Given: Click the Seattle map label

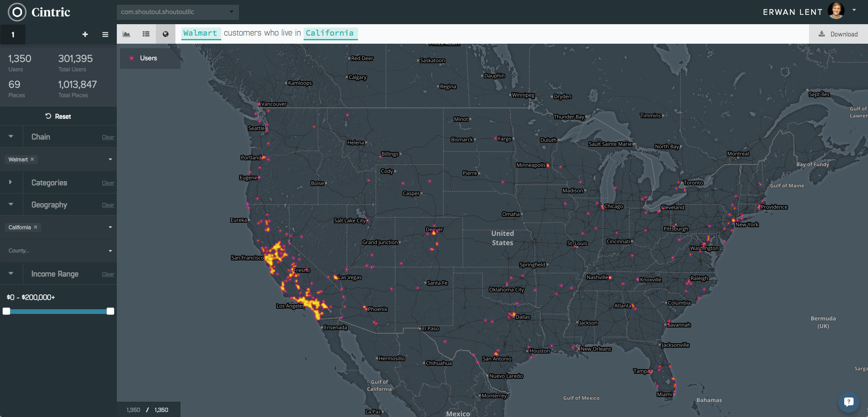Looking at the screenshot, I should click(x=256, y=129).
